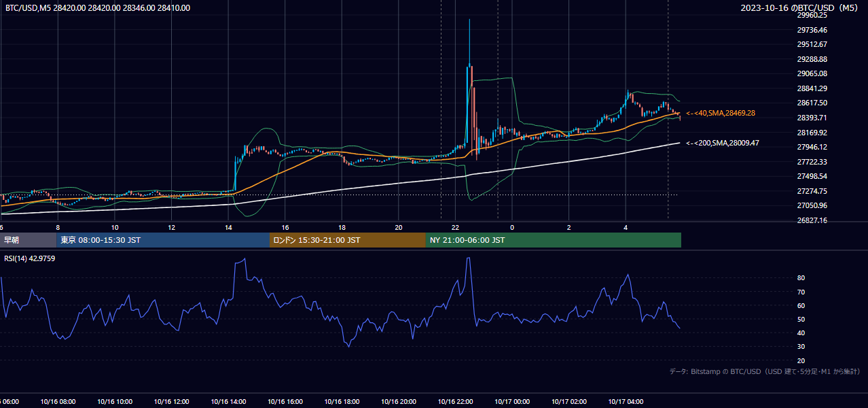Click the 27722.33 price axis value

point(812,162)
